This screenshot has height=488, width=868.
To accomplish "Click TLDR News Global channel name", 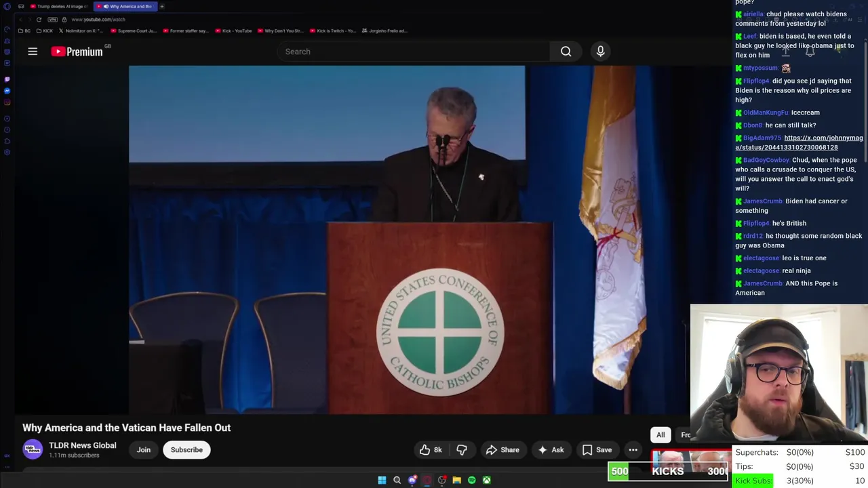I will point(82,445).
